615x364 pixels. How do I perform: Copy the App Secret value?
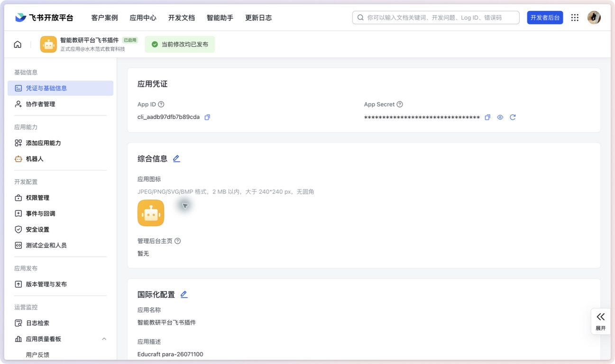click(487, 117)
